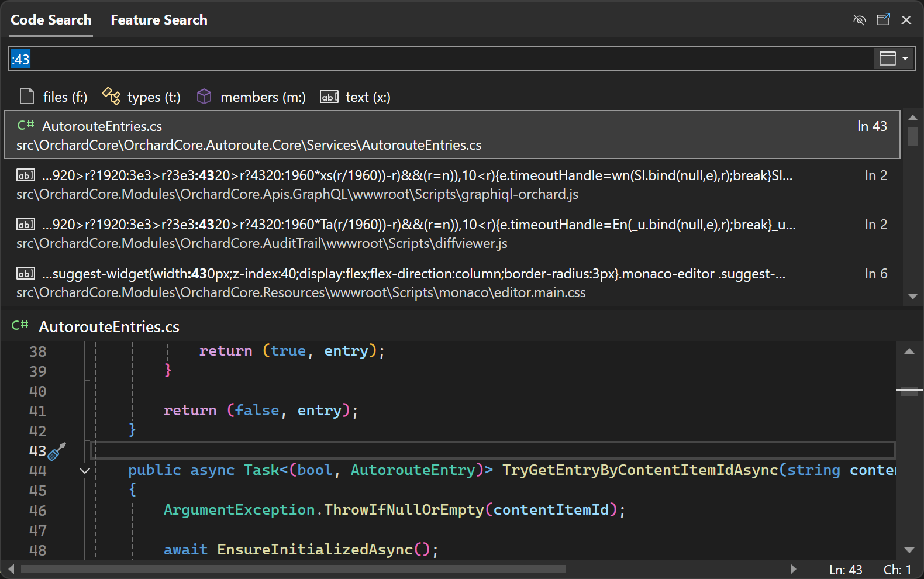Close the Code Search window
The width and height of the screenshot is (924, 579).
point(906,20)
